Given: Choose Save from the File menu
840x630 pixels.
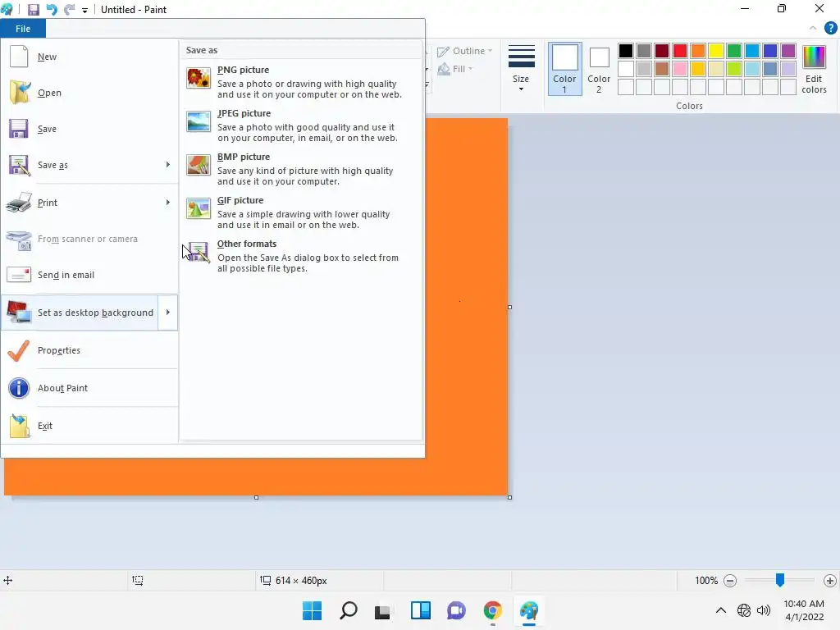Looking at the screenshot, I should point(89,129).
